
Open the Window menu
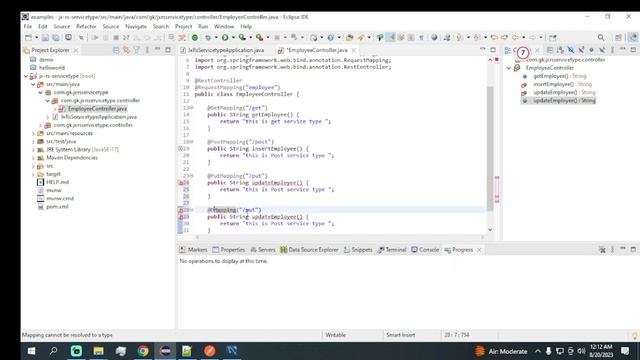[224, 26]
